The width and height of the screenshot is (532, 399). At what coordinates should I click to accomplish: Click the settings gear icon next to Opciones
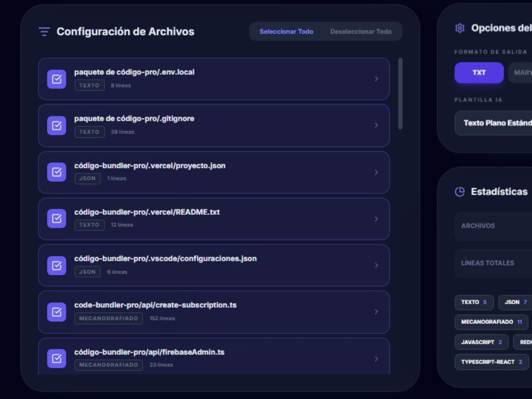459,28
